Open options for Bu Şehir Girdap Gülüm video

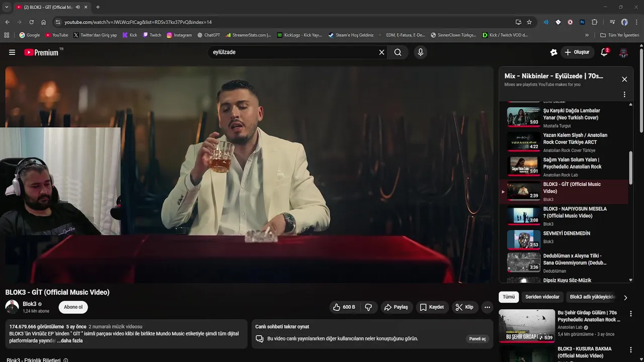point(631,314)
